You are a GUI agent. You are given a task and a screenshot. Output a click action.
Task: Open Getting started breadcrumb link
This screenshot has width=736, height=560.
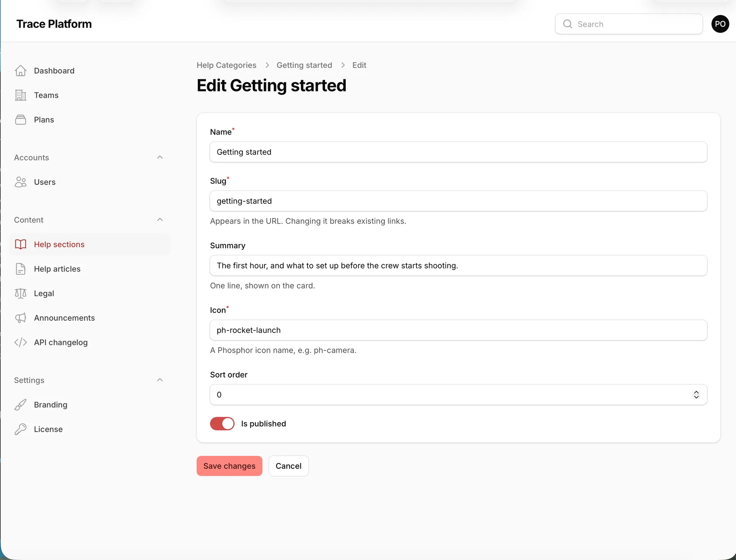pyautogui.click(x=304, y=65)
